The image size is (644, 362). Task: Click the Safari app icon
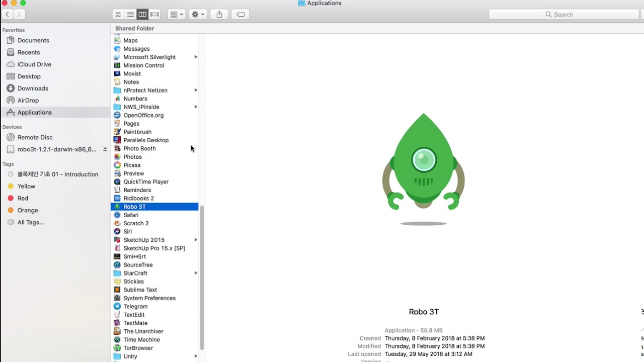(x=117, y=215)
